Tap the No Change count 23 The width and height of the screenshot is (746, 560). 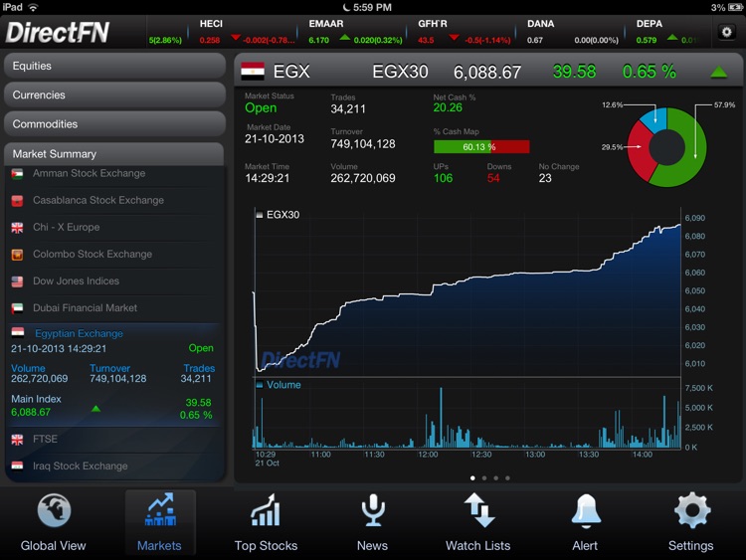545,178
